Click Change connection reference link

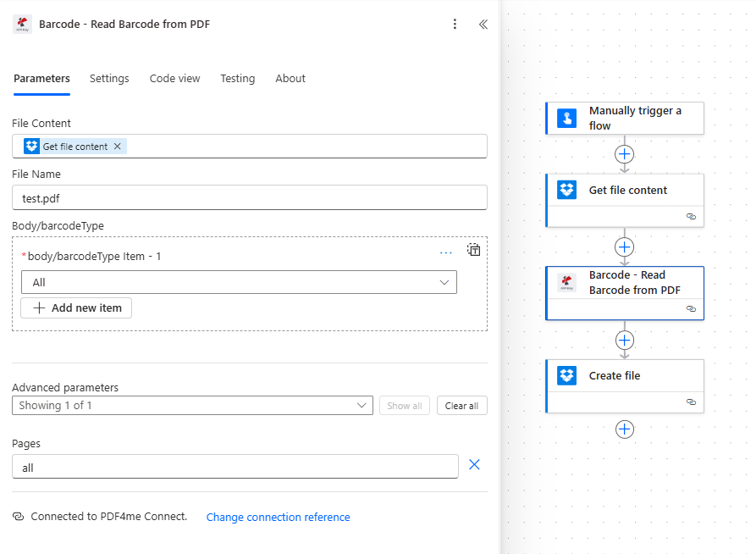click(x=278, y=517)
